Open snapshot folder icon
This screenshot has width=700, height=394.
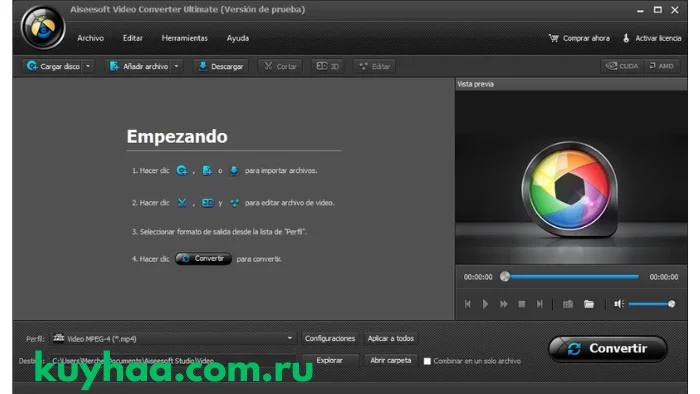coord(589,304)
